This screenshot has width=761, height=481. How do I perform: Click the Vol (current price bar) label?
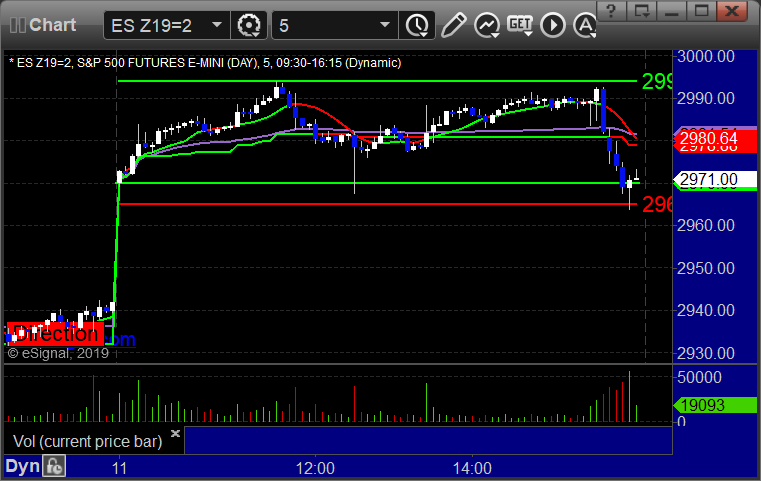[87, 441]
